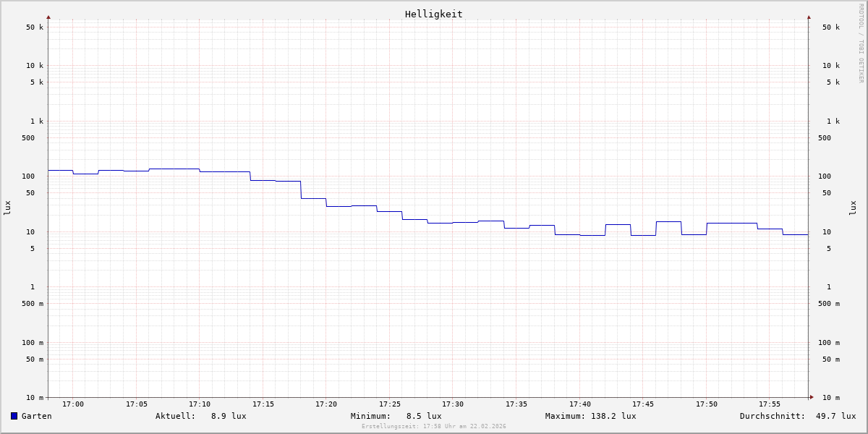The height and width of the screenshot is (434, 868).
Task: Click the 17:30 time axis label
Action: click(453, 404)
